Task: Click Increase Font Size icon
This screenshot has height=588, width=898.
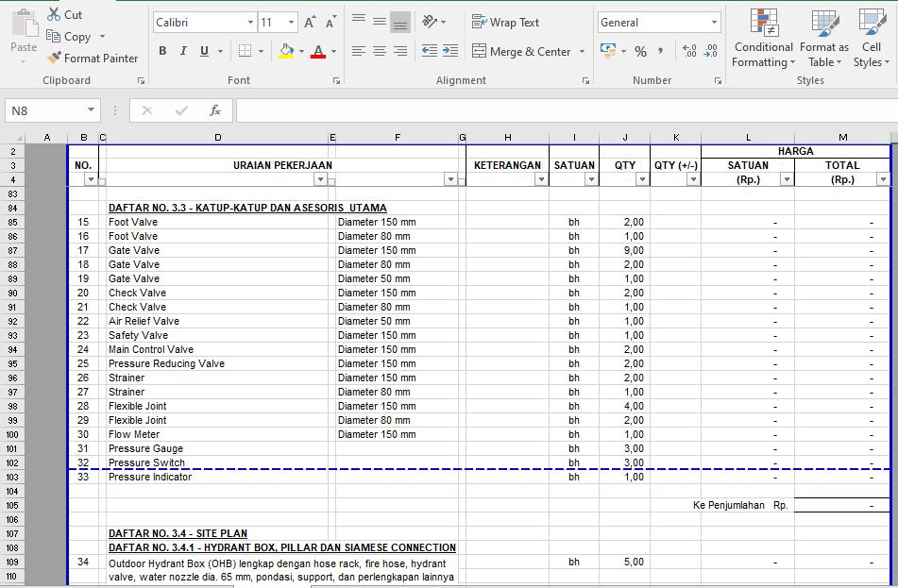Action: pyautogui.click(x=310, y=23)
